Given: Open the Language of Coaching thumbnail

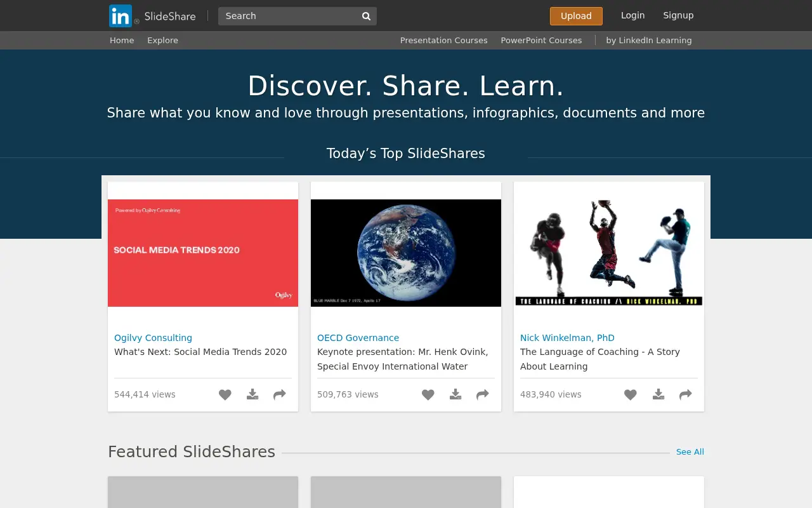Looking at the screenshot, I should click(x=609, y=253).
